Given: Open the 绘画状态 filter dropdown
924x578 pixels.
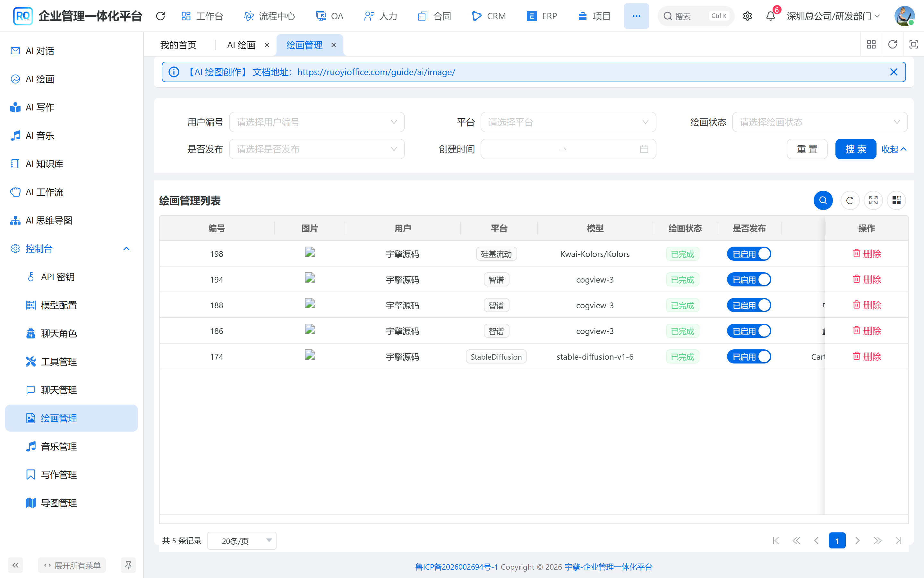Looking at the screenshot, I should pos(820,122).
